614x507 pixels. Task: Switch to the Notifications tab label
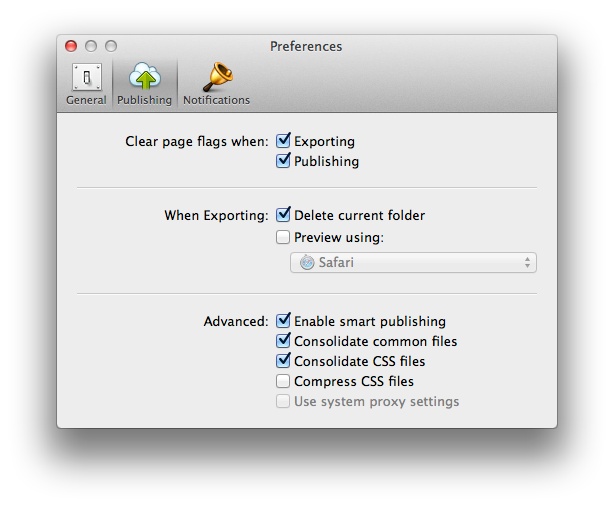(x=217, y=100)
